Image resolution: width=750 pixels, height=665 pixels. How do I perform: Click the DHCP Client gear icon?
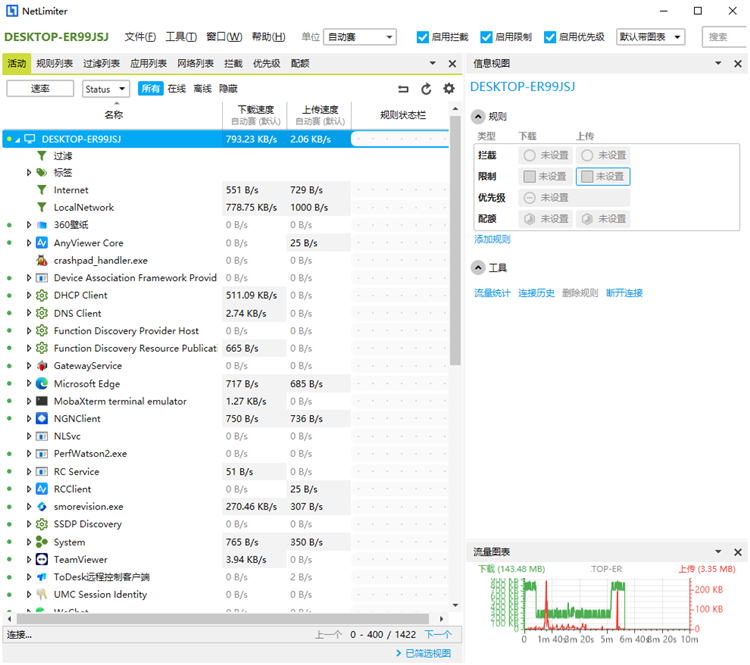coord(42,296)
